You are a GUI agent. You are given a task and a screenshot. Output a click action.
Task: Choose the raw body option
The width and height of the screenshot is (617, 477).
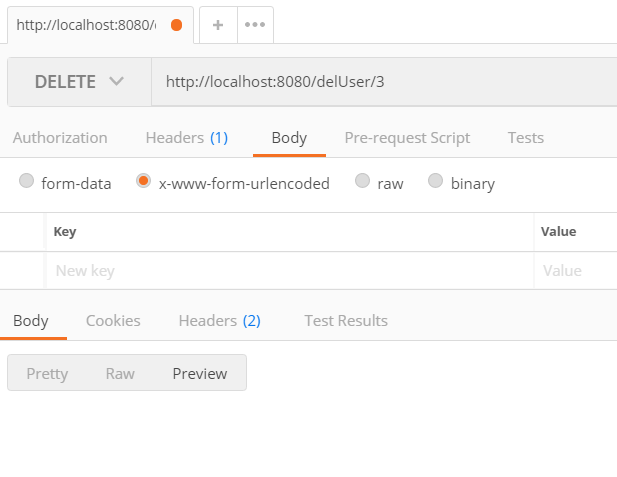tap(363, 182)
